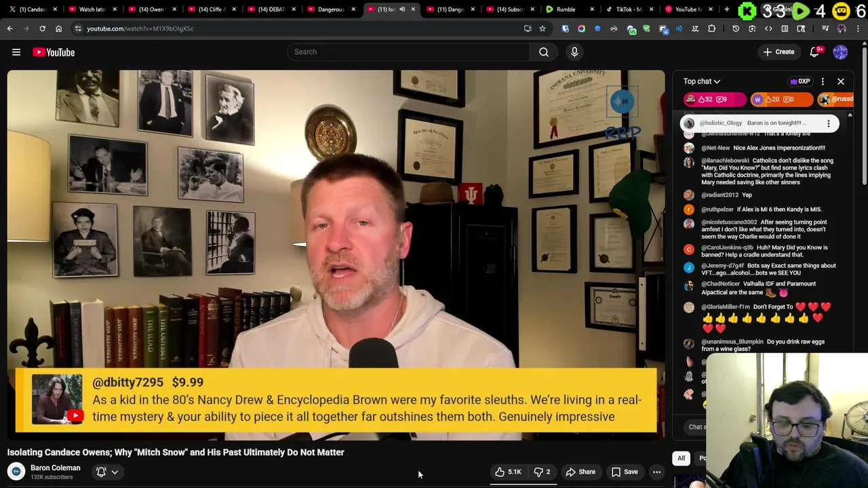Open a new browser tab

click(727, 9)
